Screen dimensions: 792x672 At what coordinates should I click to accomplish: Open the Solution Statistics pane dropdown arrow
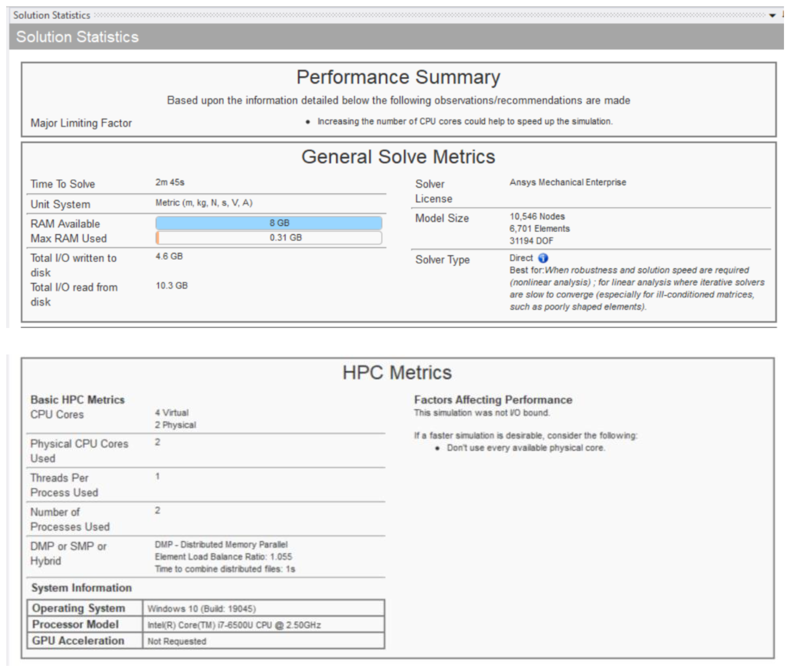click(x=772, y=16)
